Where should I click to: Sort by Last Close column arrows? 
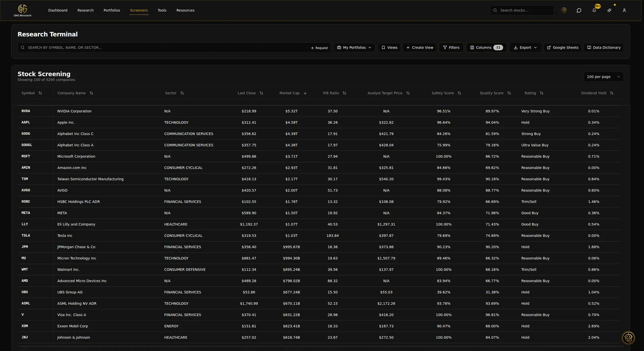point(261,93)
